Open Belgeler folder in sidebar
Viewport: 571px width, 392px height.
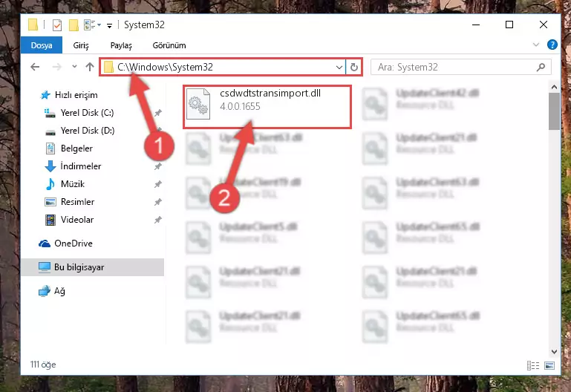(x=69, y=148)
